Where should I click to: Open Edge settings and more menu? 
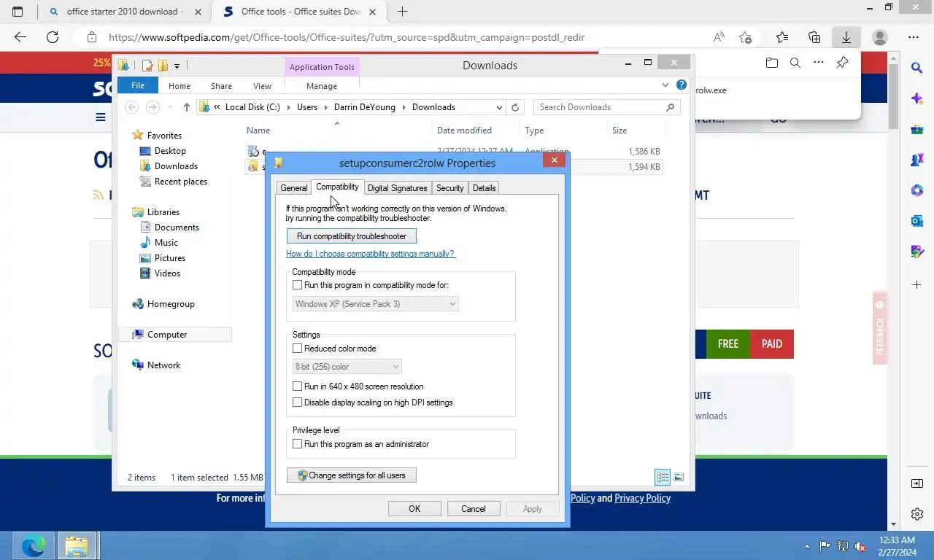[914, 37]
